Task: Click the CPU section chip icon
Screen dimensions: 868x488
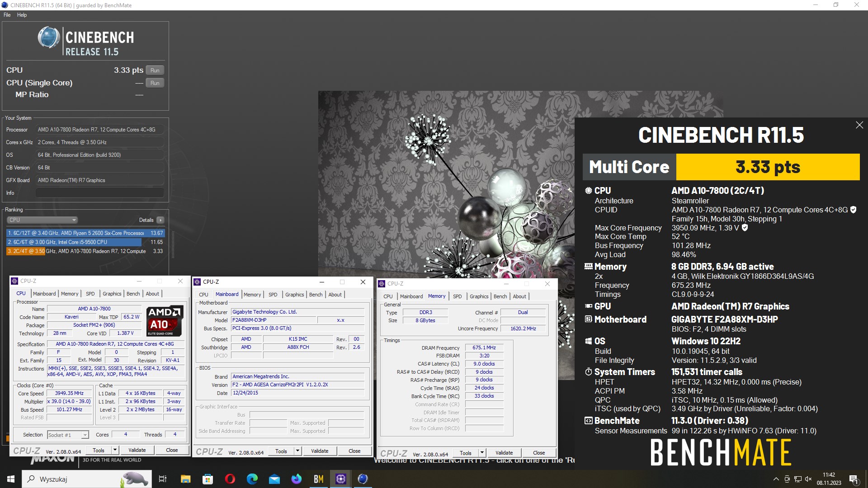Action: point(588,191)
